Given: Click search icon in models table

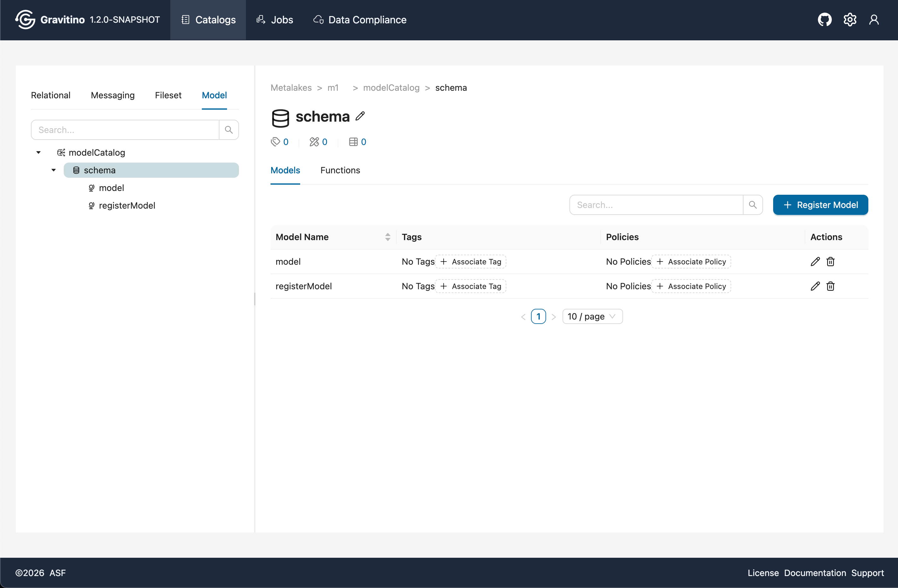Looking at the screenshot, I should [x=753, y=205].
